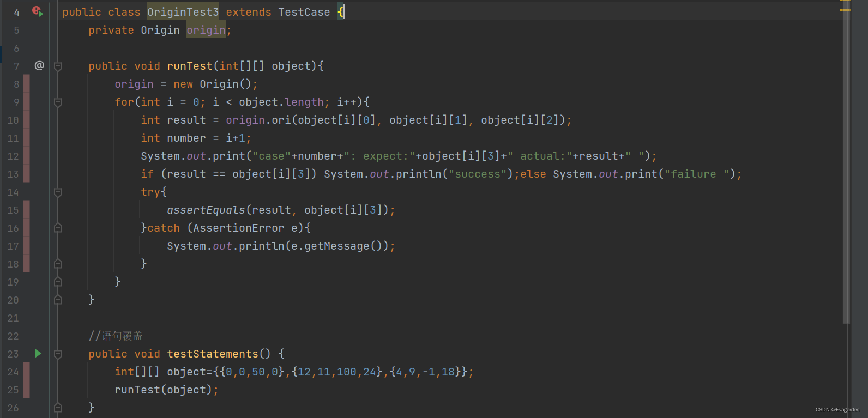Screen dimensions: 868x418
Task: Click the word length in the for loop
Action: pyautogui.click(x=304, y=102)
